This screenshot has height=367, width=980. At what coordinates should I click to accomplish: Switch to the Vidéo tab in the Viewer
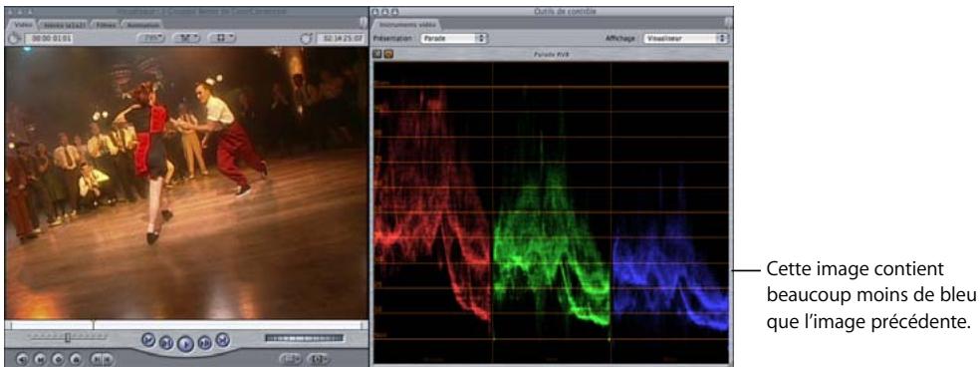point(23,24)
